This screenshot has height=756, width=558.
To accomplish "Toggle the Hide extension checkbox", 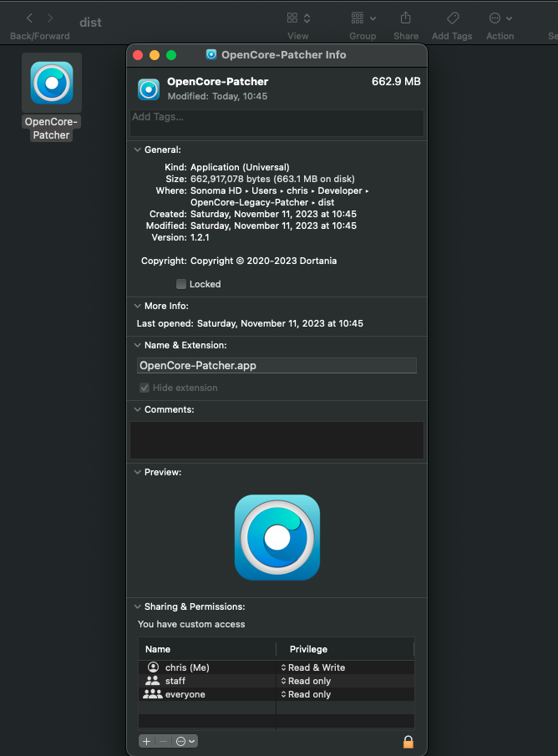I will pyautogui.click(x=145, y=388).
